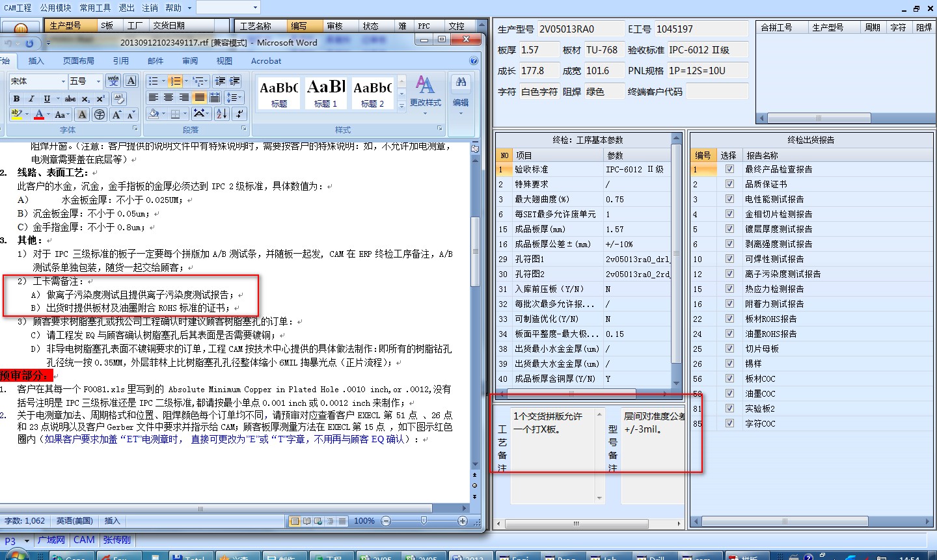Apply strikethrough to selected text

[70, 99]
